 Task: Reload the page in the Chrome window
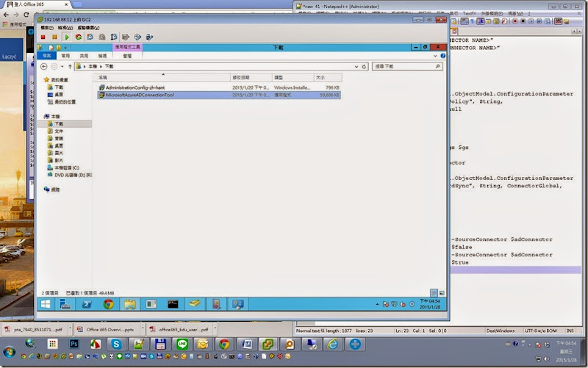click(26, 15)
